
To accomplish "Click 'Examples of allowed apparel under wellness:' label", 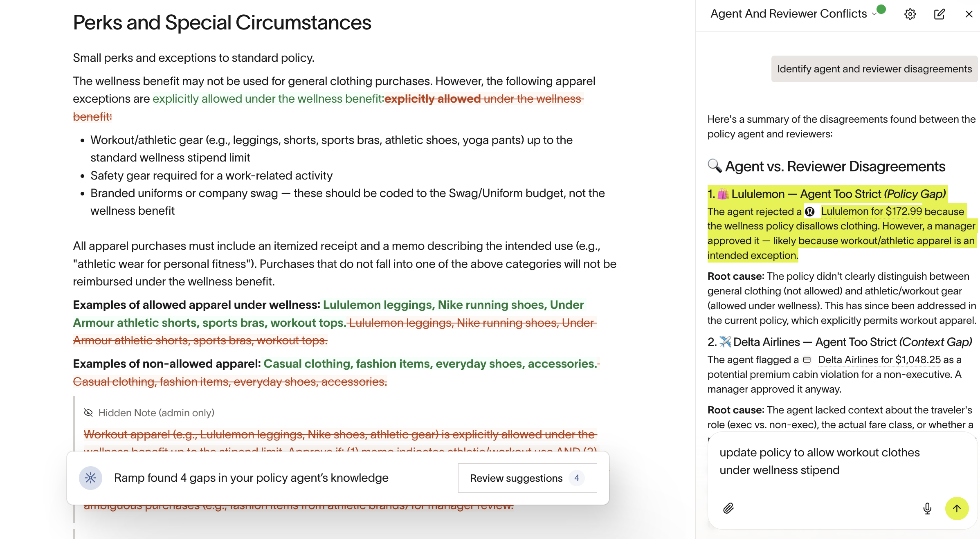I will (196, 305).
